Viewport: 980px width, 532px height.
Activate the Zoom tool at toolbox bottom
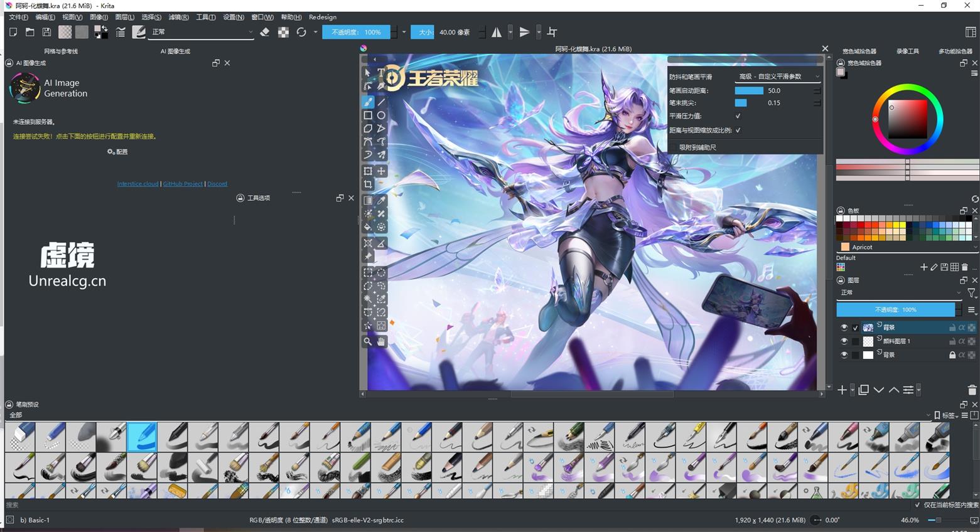(368, 341)
